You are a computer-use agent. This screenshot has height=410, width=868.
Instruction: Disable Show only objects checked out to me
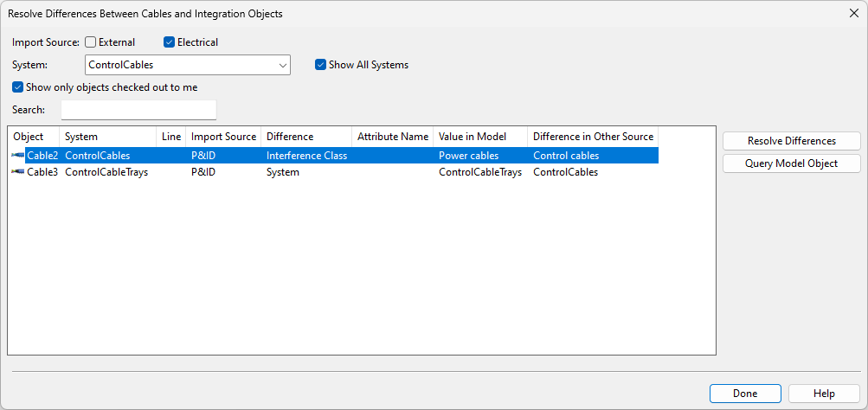coord(18,87)
